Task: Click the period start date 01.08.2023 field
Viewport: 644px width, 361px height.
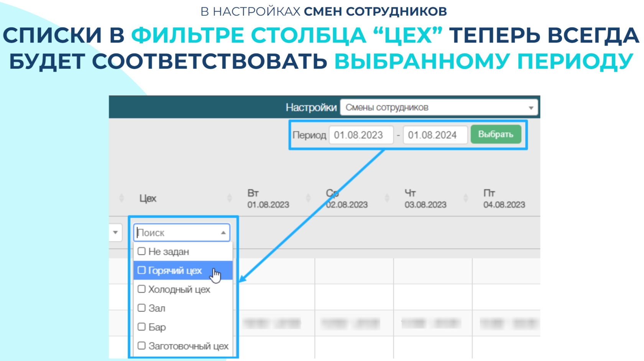Action: click(361, 135)
